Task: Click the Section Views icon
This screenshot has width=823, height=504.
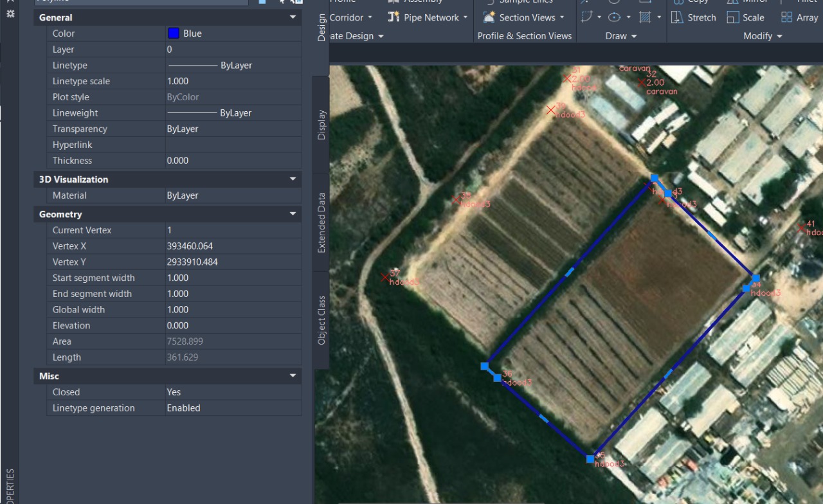Action: click(x=489, y=17)
